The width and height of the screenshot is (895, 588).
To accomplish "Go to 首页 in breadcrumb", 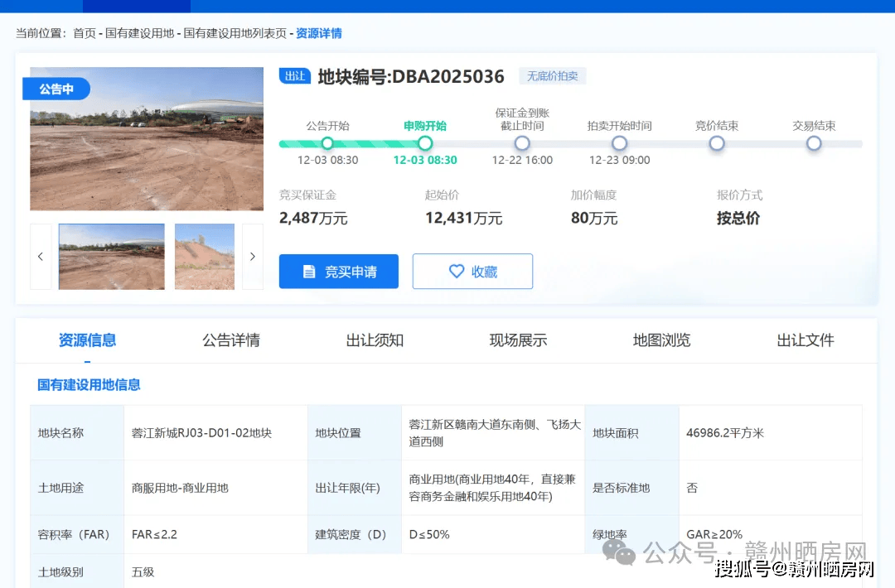I will click(85, 33).
